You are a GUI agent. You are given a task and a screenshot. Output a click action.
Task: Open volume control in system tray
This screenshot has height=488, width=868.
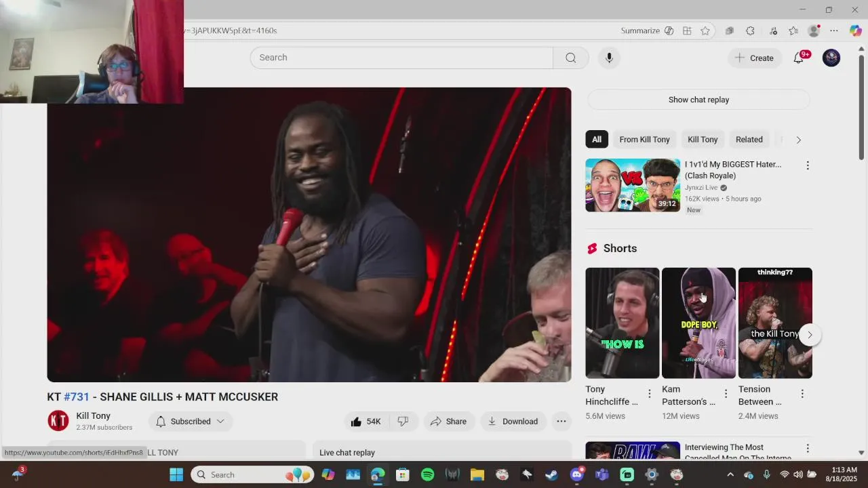pyautogui.click(x=798, y=474)
